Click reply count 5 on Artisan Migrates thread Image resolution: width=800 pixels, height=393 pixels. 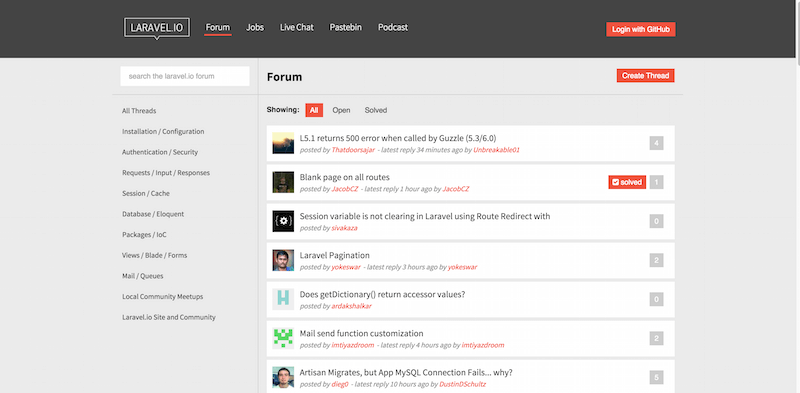click(x=657, y=378)
